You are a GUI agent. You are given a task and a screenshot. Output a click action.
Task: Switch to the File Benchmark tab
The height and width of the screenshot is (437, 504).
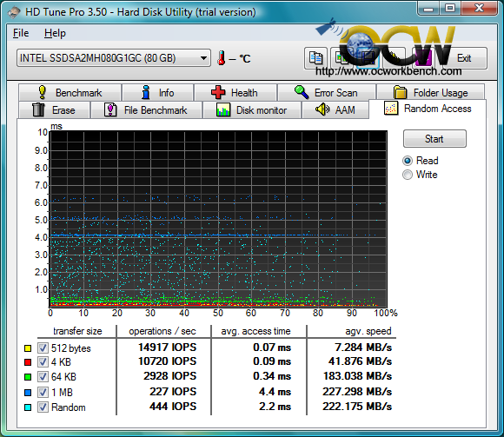click(146, 110)
